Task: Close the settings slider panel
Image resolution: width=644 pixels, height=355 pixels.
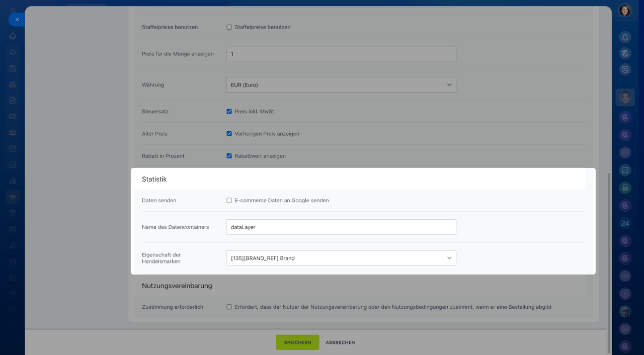Action: [17, 20]
